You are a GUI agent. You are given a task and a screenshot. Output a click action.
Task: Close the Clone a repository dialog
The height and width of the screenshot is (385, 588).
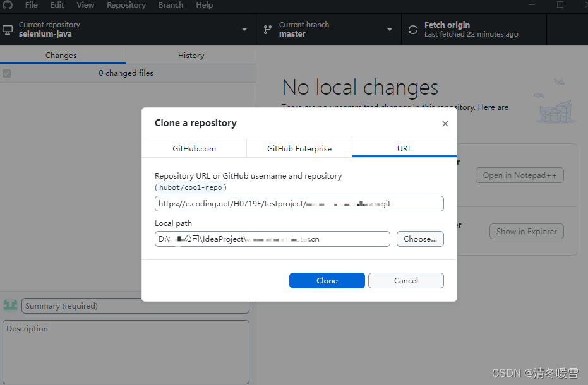click(445, 124)
